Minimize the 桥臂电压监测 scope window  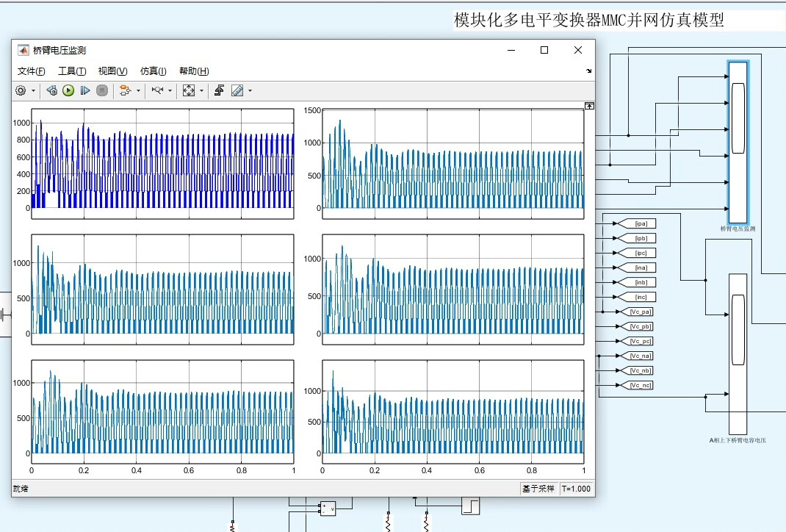(511, 50)
